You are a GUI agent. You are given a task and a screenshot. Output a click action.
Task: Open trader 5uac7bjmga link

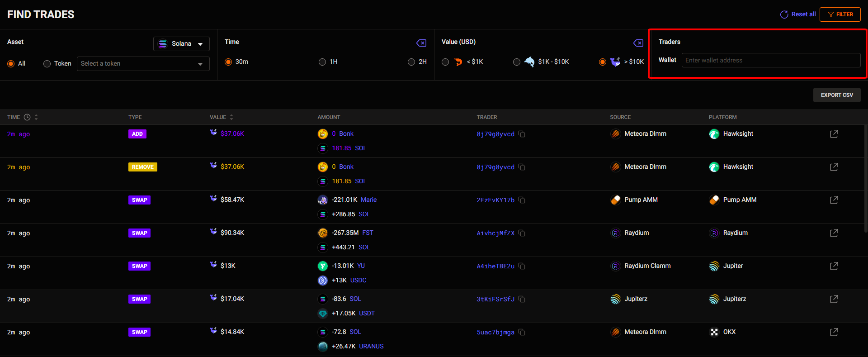point(495,332)
